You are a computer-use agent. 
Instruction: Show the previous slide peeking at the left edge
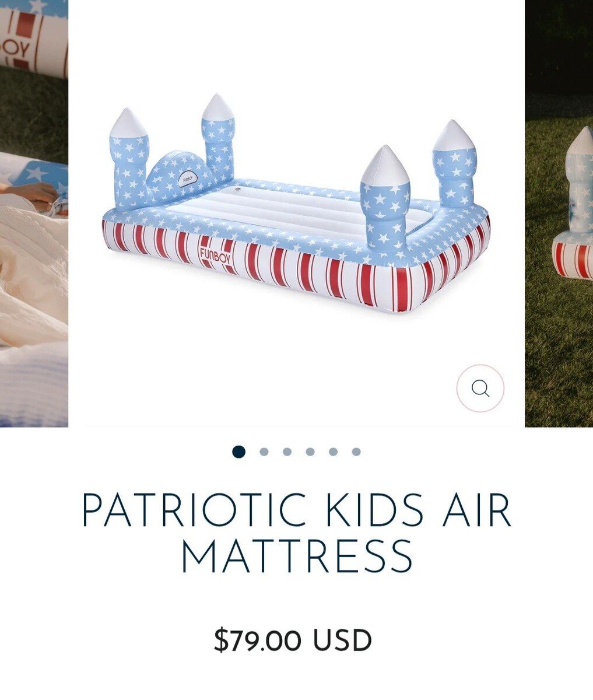click(x=34, y=213)
